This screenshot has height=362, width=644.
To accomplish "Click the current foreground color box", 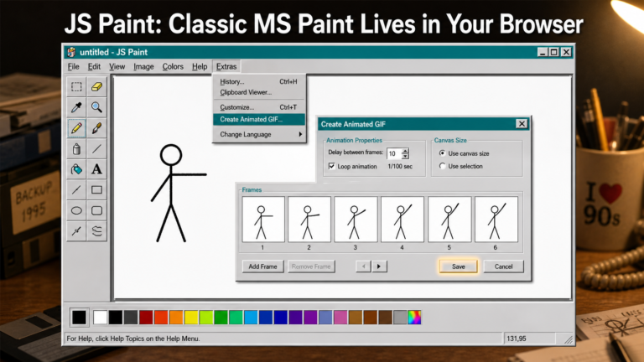I will [x=80, y=318].
